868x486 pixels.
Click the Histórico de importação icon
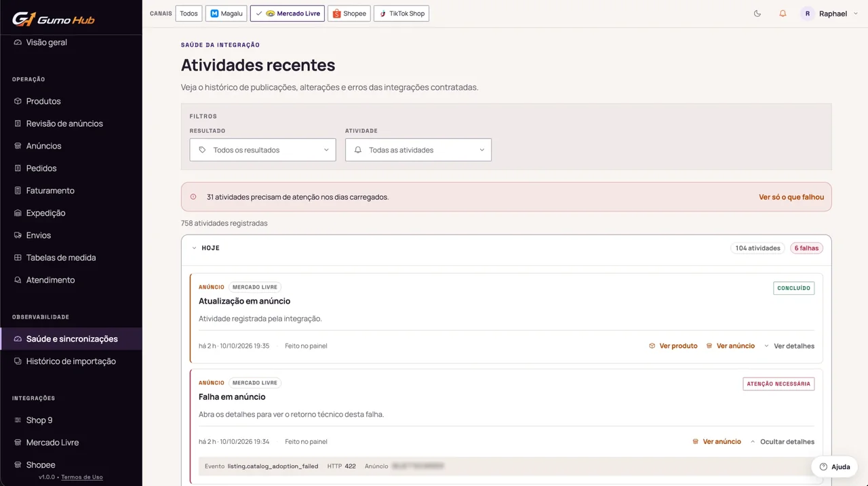pyautogui.click(x=18, y=361)
